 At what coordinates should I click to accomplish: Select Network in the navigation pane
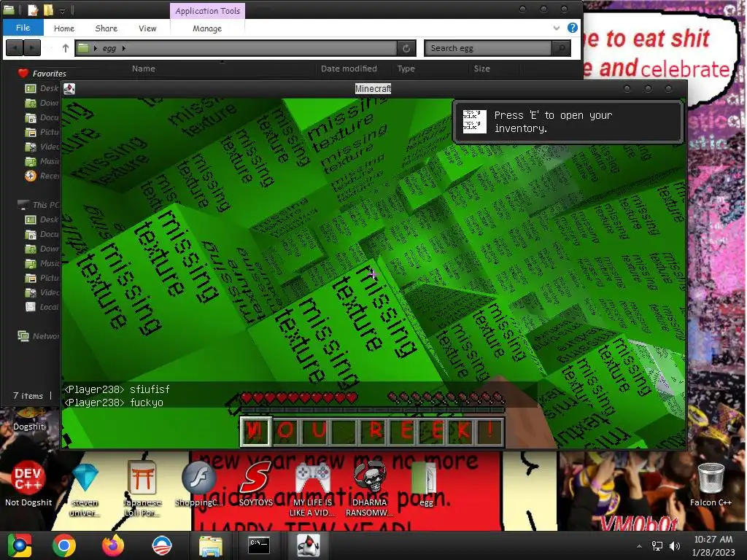point(39,335)
